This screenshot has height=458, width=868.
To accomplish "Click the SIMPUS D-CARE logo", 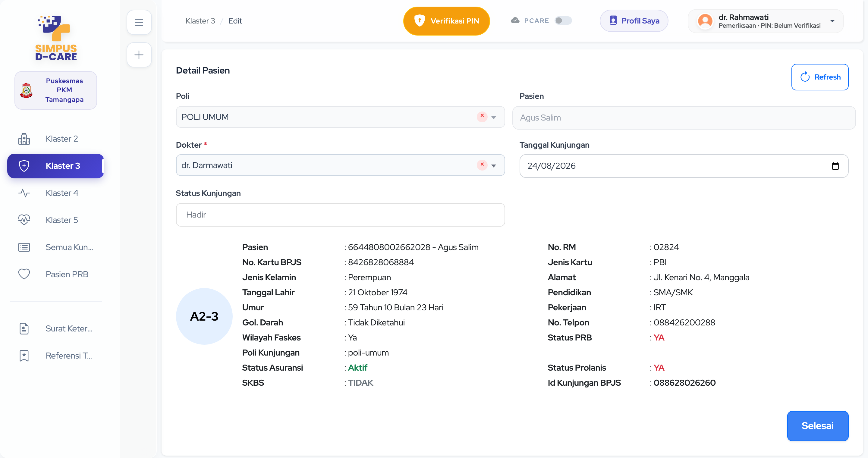I will 56,38.
